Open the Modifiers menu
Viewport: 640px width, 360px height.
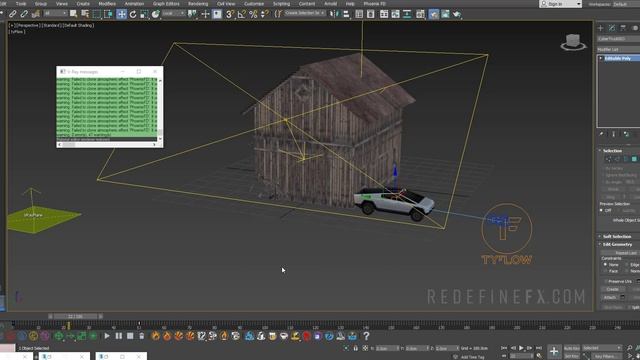point(107,4)
